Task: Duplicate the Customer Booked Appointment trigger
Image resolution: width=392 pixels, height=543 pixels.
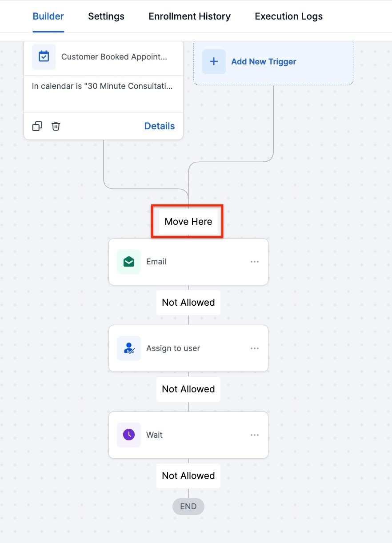Action: tap(37, 126)
